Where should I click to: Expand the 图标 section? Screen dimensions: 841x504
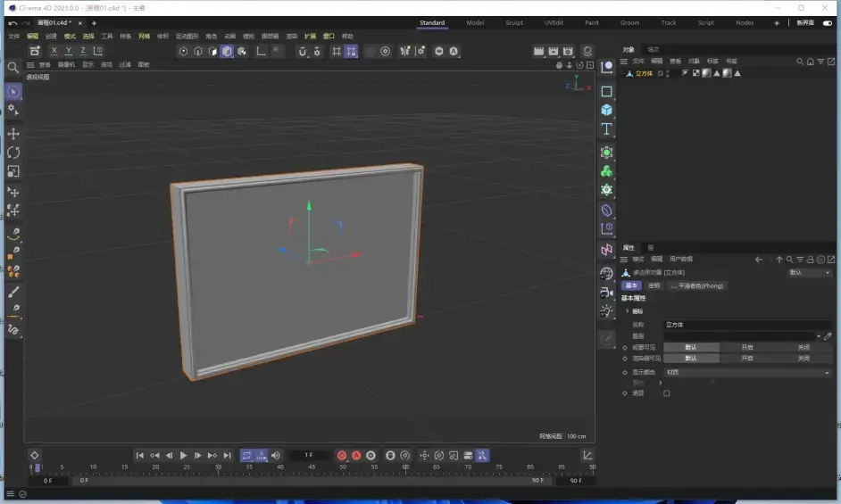(x=628, y=311)
